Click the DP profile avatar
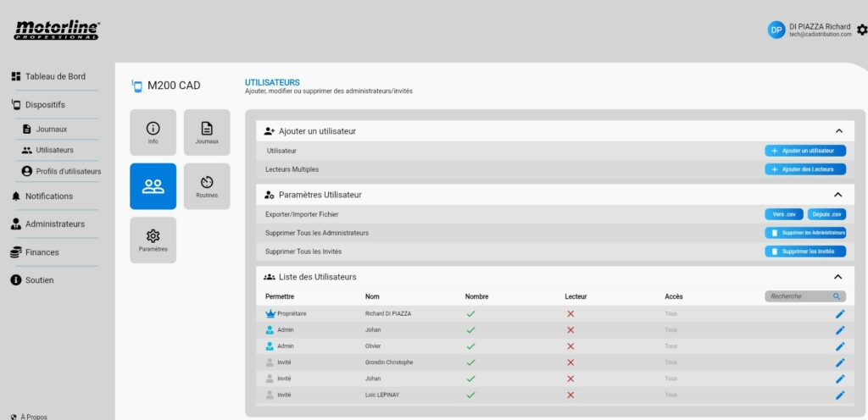The width and height of the screenshot is (868, 420). 776,30
